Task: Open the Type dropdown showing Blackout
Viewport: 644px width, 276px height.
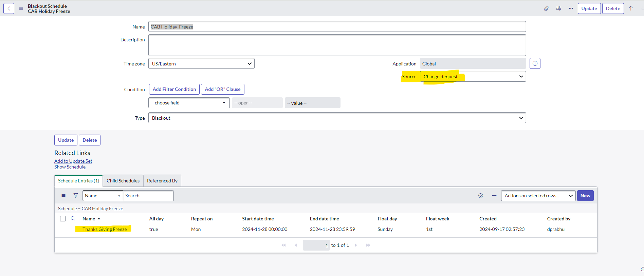Action: point(337,118)
